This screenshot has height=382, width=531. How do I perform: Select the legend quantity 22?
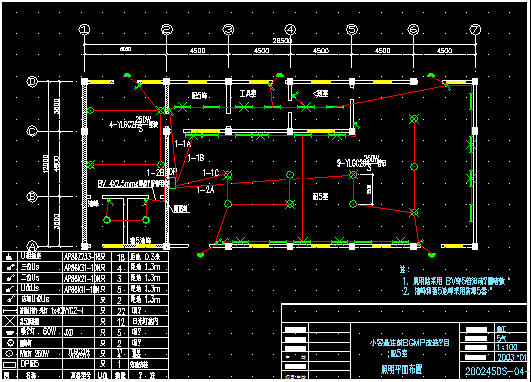tap(121, 311)
